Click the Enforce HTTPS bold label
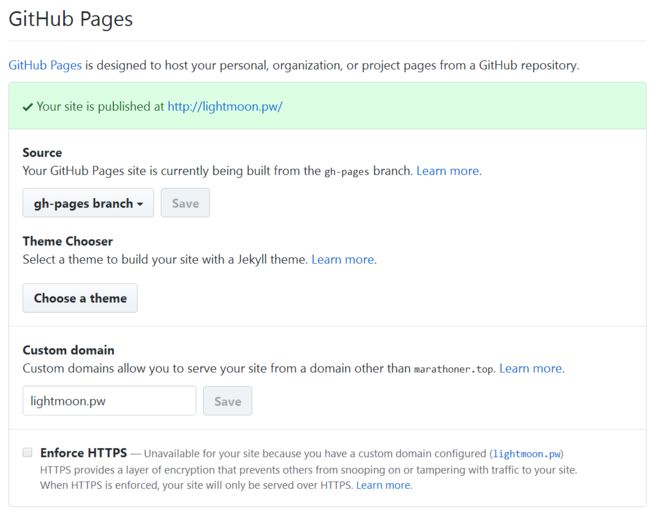The image size is (650, 508). point(83,452)
